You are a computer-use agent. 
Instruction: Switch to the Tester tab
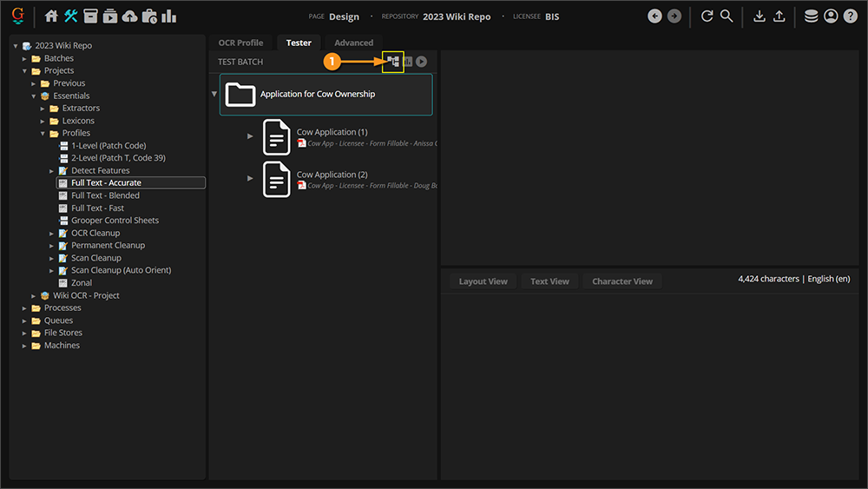tap(299, 43)
